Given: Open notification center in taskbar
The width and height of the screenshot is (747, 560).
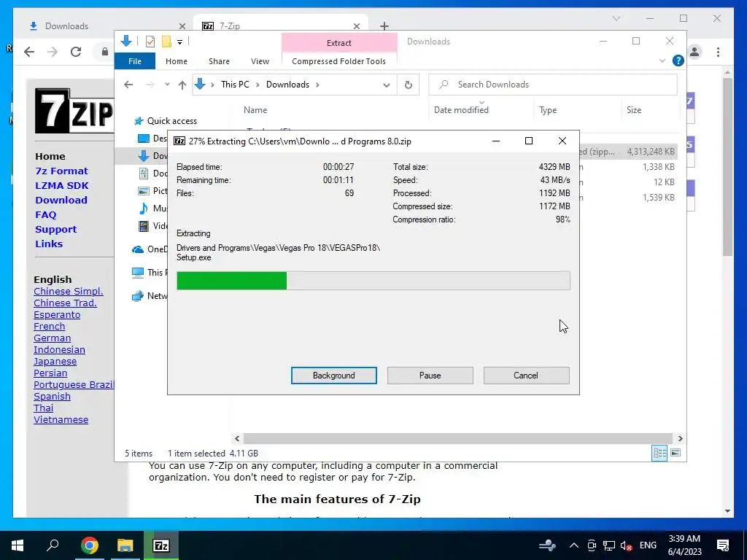Looking at the screenshot, I should [723, 545].
